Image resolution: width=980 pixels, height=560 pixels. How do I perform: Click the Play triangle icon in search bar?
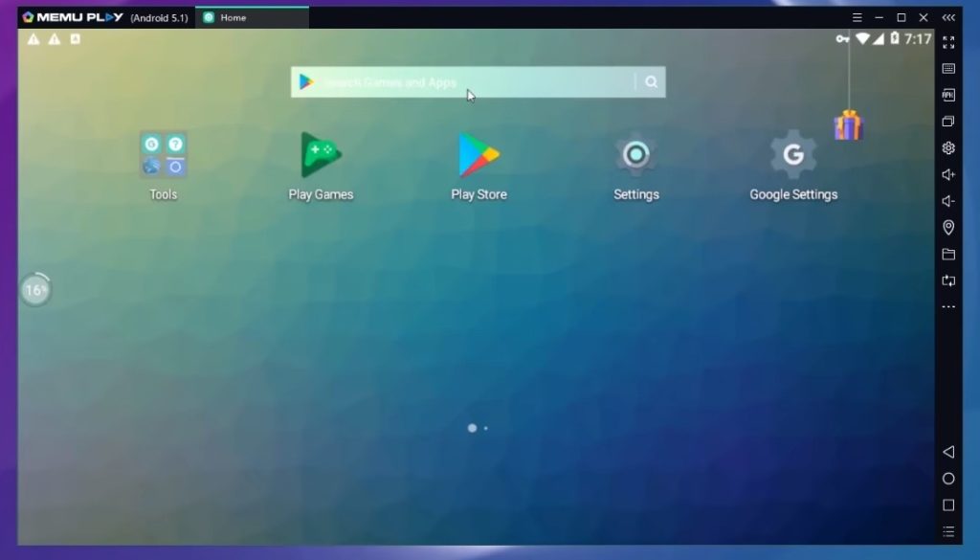click(x=306, y=82)
